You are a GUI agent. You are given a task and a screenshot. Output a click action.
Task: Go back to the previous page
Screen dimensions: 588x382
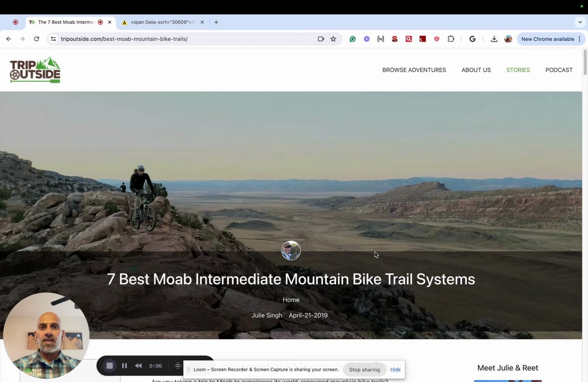coord(9,39)
